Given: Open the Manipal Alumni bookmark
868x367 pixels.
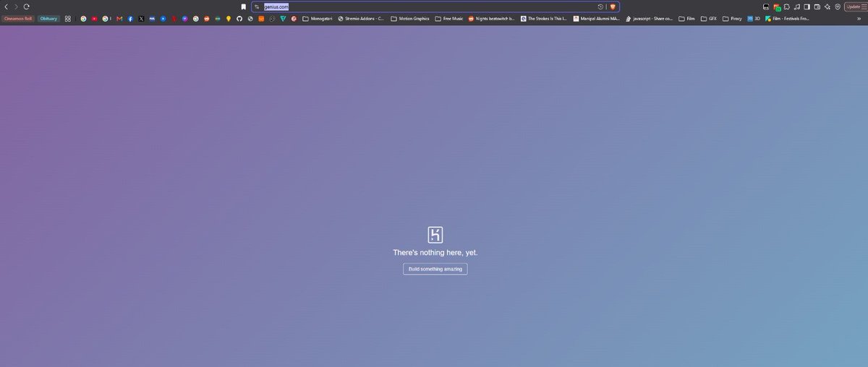Looking at the screenshot, I should (x=596, y=19).
